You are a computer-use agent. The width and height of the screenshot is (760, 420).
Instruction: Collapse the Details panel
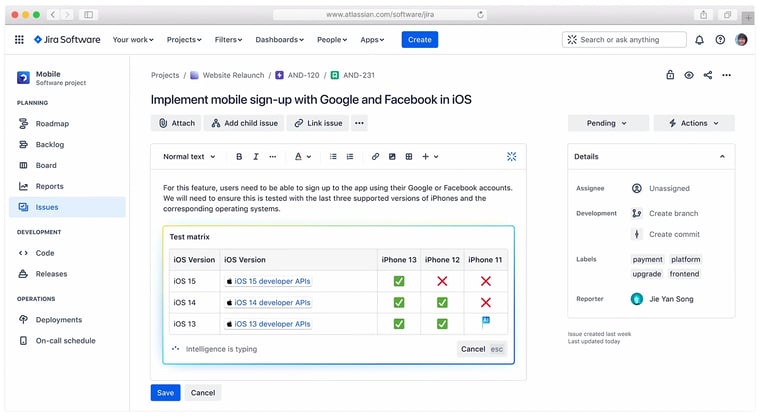click(722, 157)
